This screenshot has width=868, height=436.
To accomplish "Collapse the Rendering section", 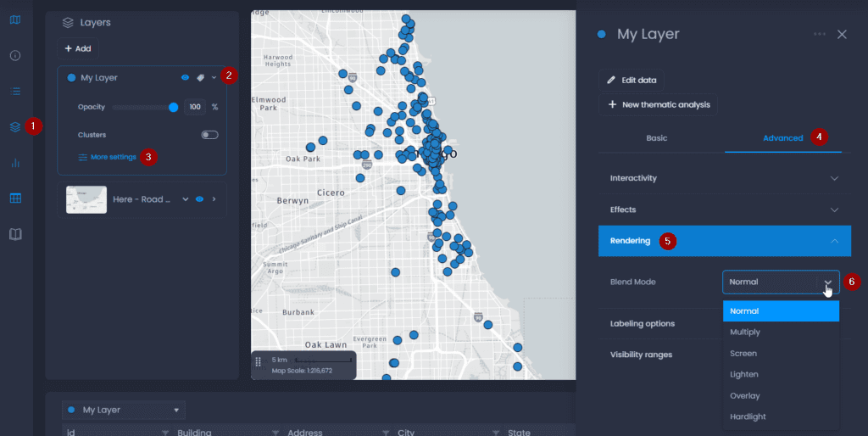I will 725,241.
